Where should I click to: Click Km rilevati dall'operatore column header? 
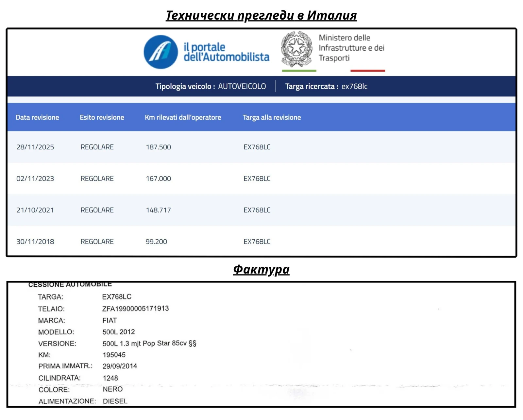tap(183, 117)
